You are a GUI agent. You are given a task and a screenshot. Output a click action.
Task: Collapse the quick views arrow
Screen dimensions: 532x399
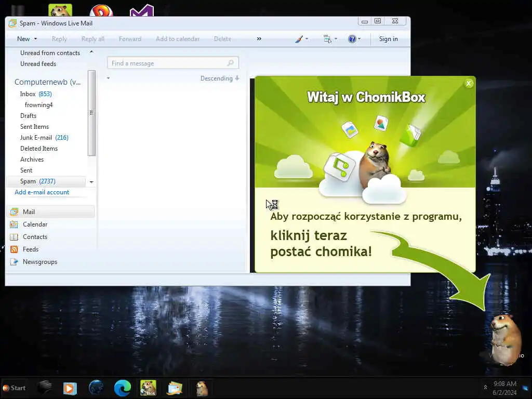(x=91, y=52)
